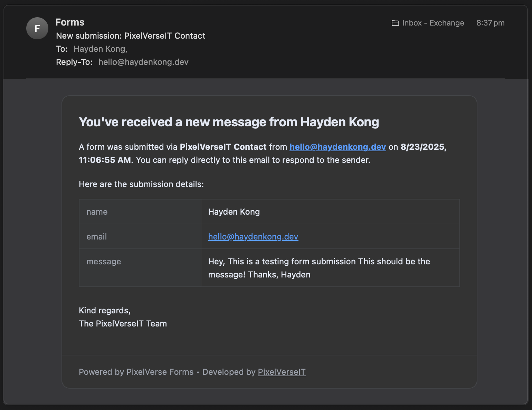
Task: Select the bold PixelVerseIT Contact form name
Action: coord(223,147)
